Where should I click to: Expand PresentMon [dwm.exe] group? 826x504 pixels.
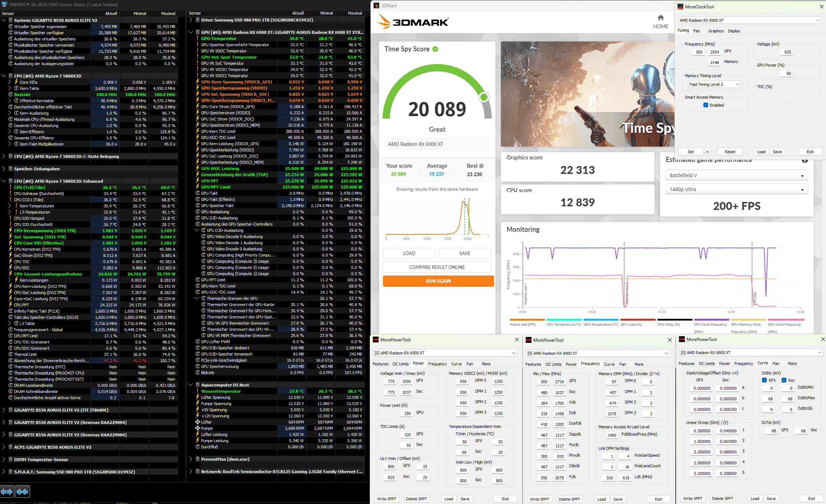tap(191, 459)
